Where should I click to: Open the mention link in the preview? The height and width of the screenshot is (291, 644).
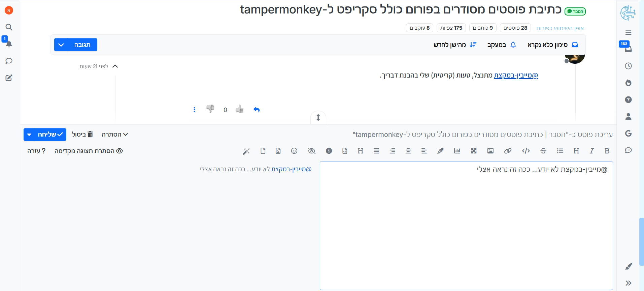[292, 169]
